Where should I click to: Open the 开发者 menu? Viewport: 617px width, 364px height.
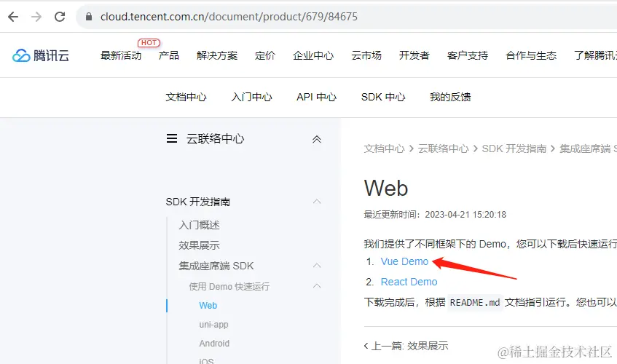414,55
